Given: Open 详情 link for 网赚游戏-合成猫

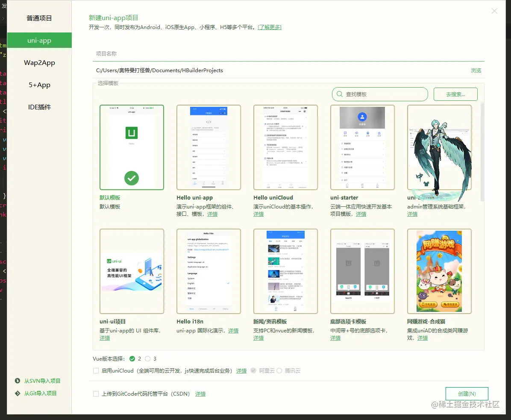Looking at the screenshot, I should pyautogui.click(x=423, y=338).
